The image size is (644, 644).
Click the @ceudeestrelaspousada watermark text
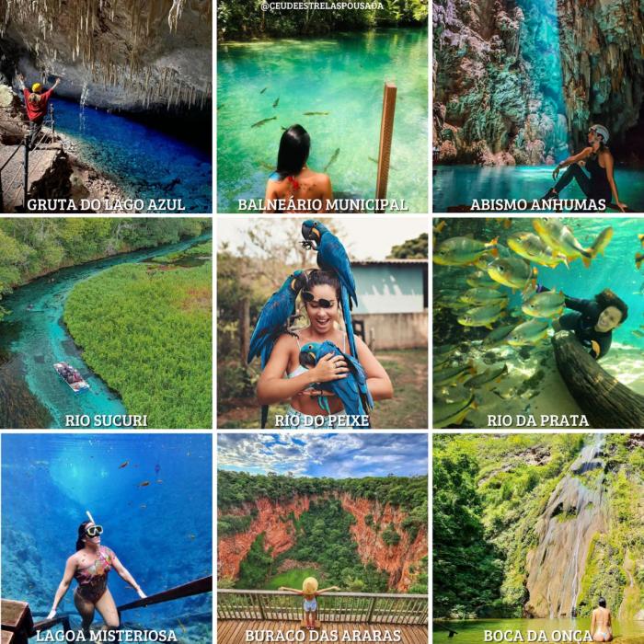click(x=322, y=6)
